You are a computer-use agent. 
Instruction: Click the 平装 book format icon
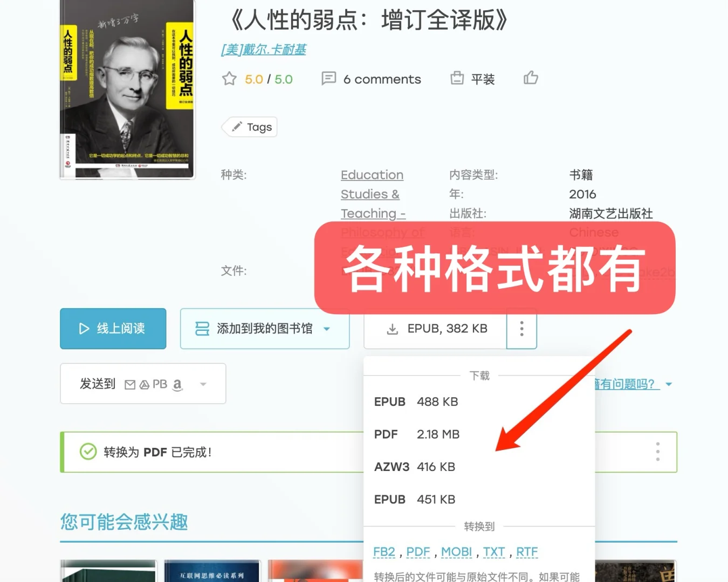coord(457,79)
